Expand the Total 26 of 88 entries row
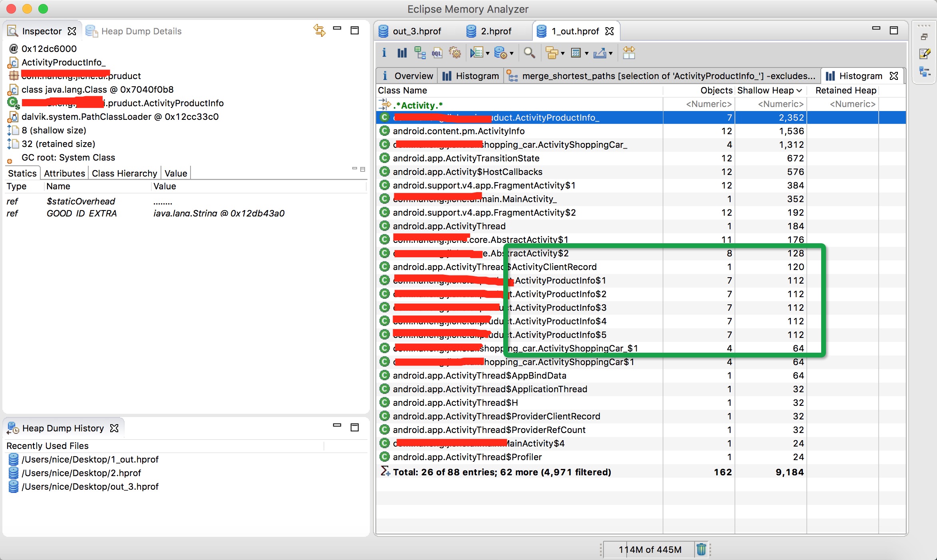Screen dimensions: 937x560 641,472
